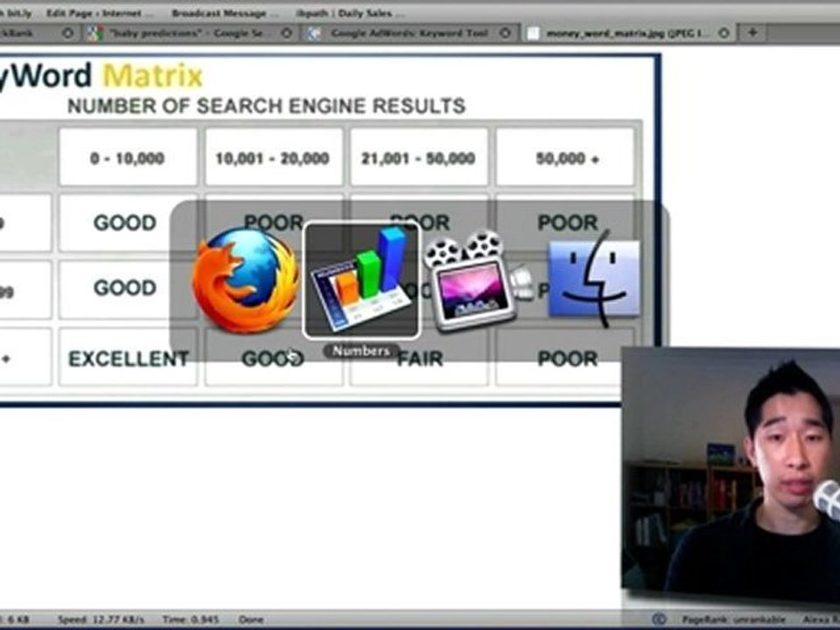840x630 pixels.
Task: Close the Google AdWords Keyword Tool tab
Action: pyautogui.click(x=505, y=33)
